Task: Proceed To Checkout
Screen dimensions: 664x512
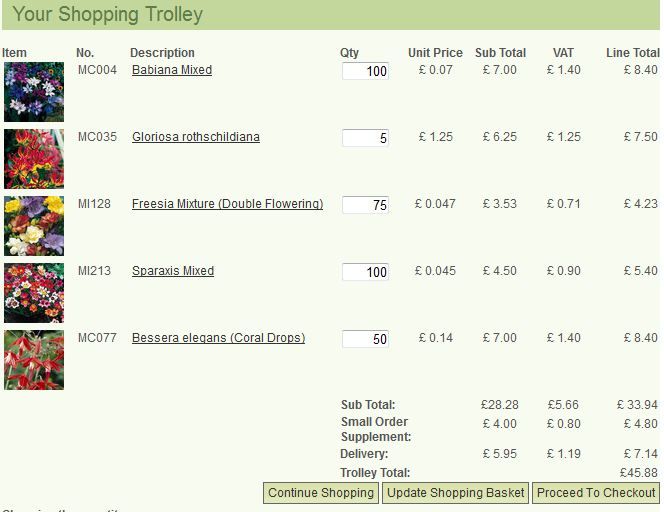Action: pos(596,493)
